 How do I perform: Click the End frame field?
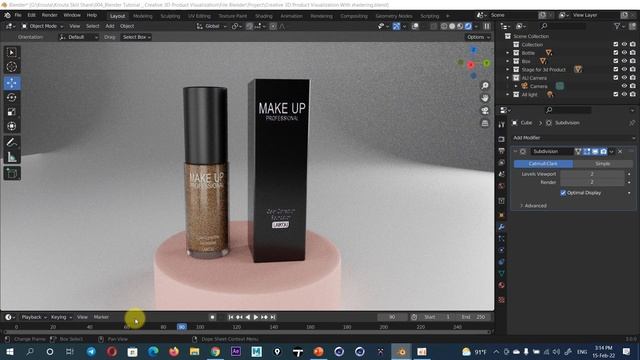[x=473, y=317]
